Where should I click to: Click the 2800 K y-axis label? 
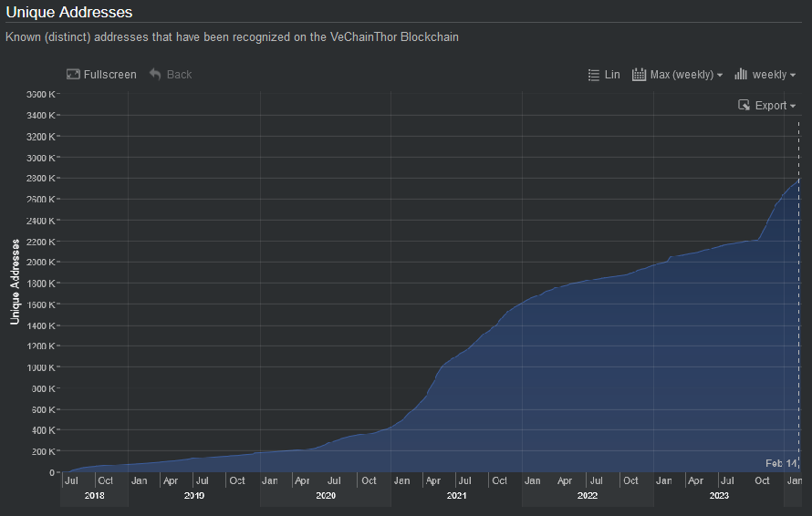[40, 178]
